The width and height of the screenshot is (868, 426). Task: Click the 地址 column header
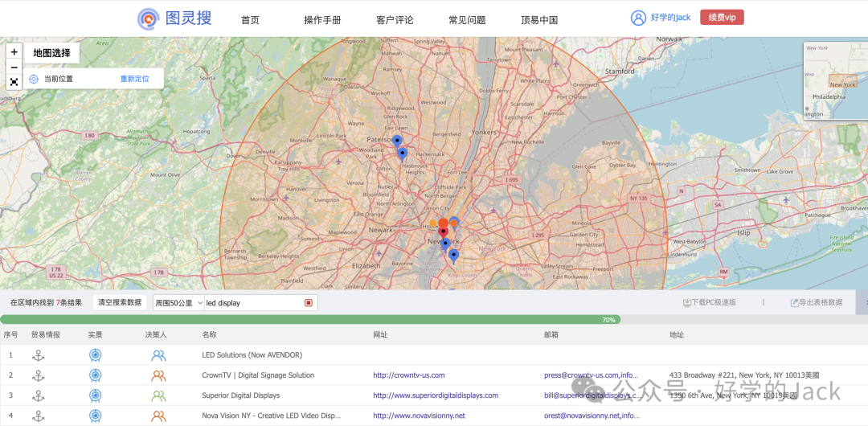[677, 335]
